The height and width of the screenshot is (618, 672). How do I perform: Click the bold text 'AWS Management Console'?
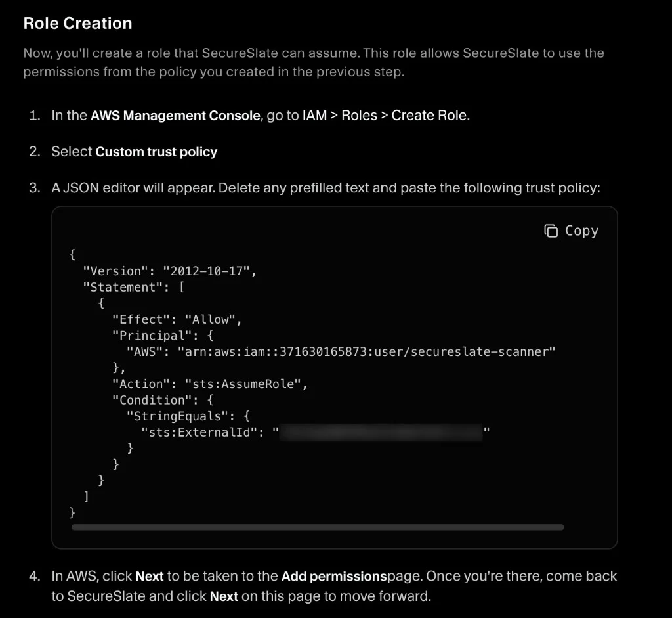pyautogui.click(x=175, y=116)
